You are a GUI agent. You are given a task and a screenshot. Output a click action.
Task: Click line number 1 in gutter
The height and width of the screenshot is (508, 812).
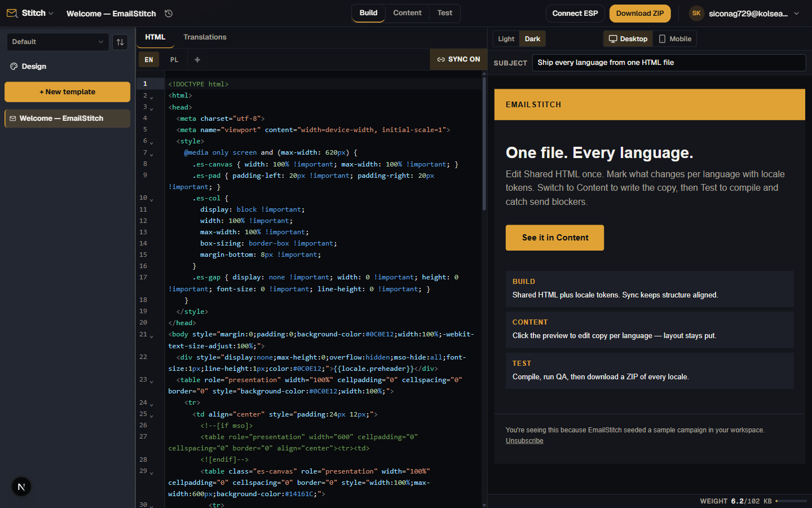pos(145,84)
